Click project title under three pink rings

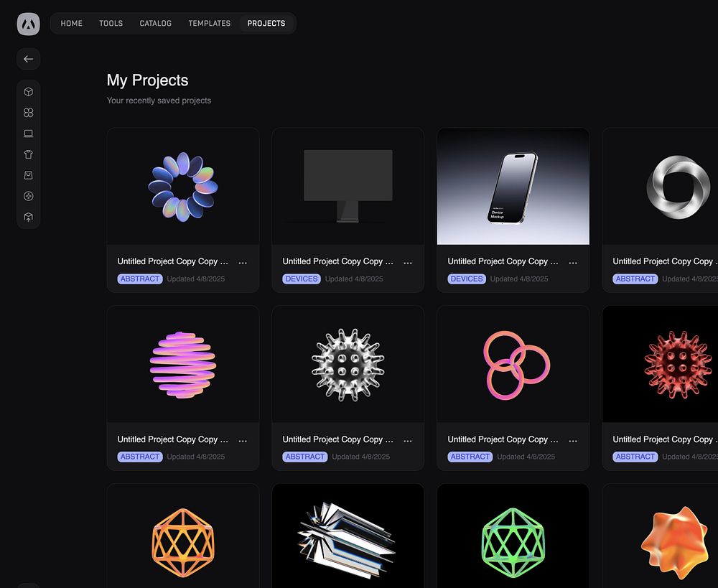tap(503, 439)
